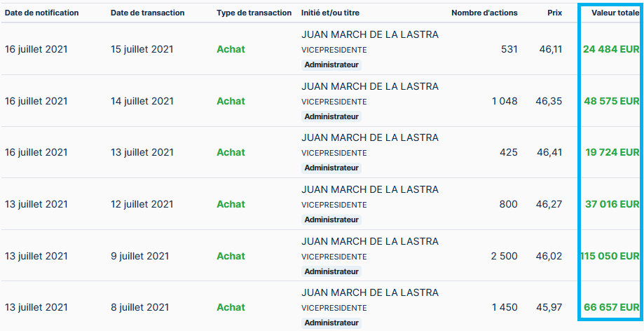Image resolution: width=644 pixels, height=331 pixels.
Task: Click the 115 050 EUR total value
Action: (610, 256)
